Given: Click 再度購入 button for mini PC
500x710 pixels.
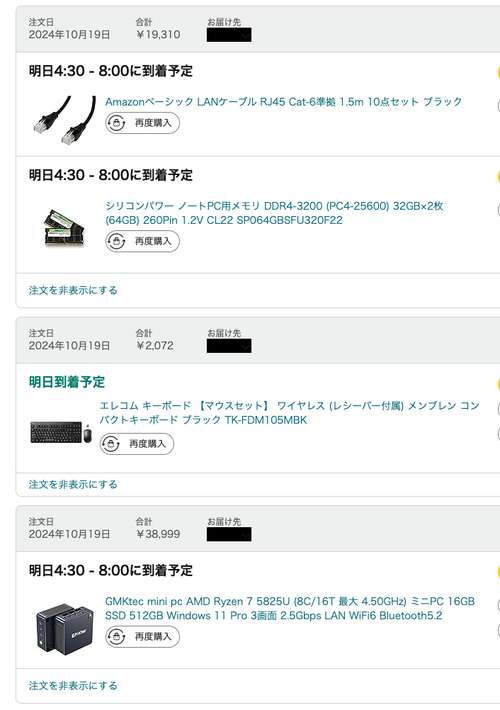Looking at the screenshot, I should point(143,637).
